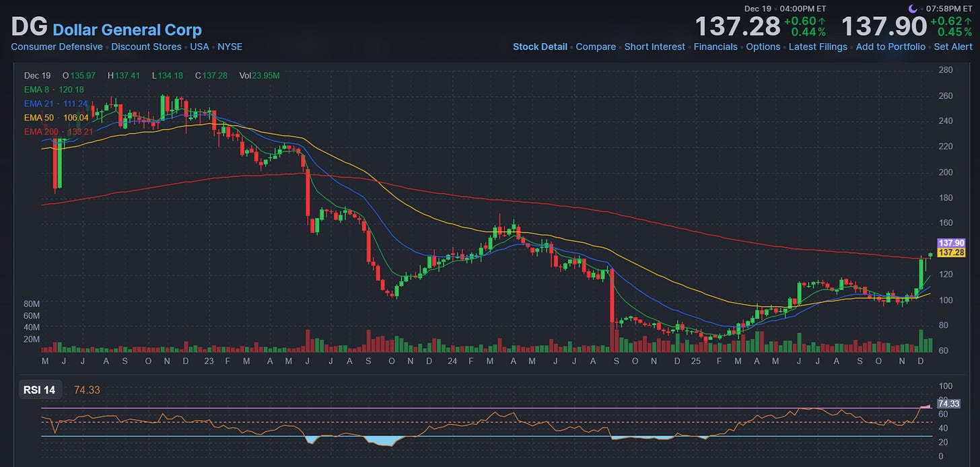Click the USA country link
Viewport: 980px width, 467px height.
tap(199, 47)
